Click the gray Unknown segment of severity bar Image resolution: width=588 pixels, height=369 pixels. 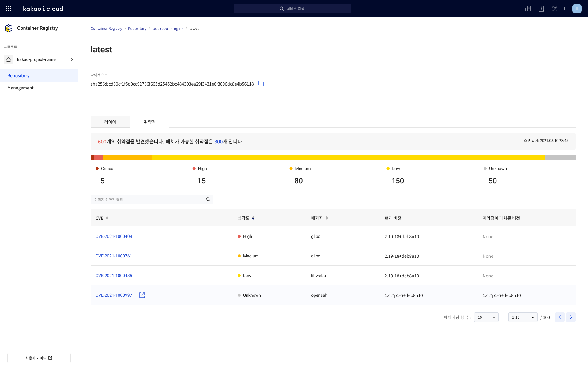(x=560, y=157)
